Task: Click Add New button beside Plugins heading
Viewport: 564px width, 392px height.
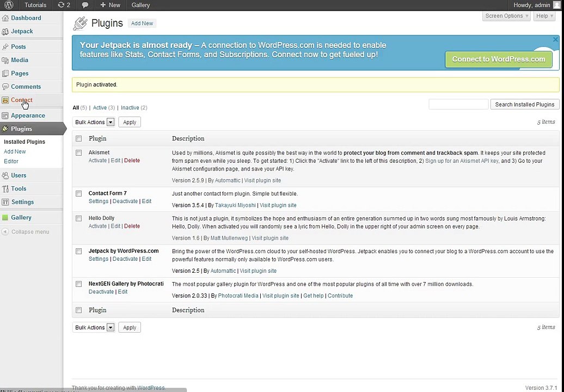Action: 142,23
